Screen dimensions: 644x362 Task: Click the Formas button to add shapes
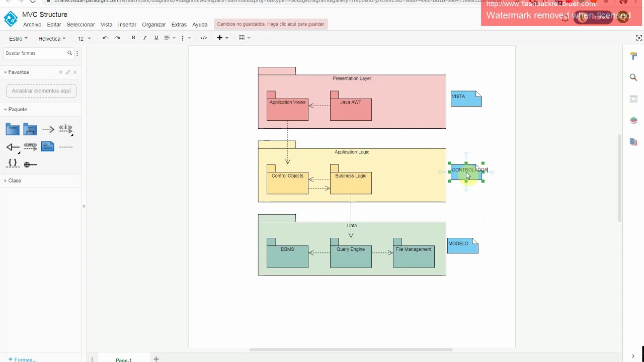click(23, 359)
